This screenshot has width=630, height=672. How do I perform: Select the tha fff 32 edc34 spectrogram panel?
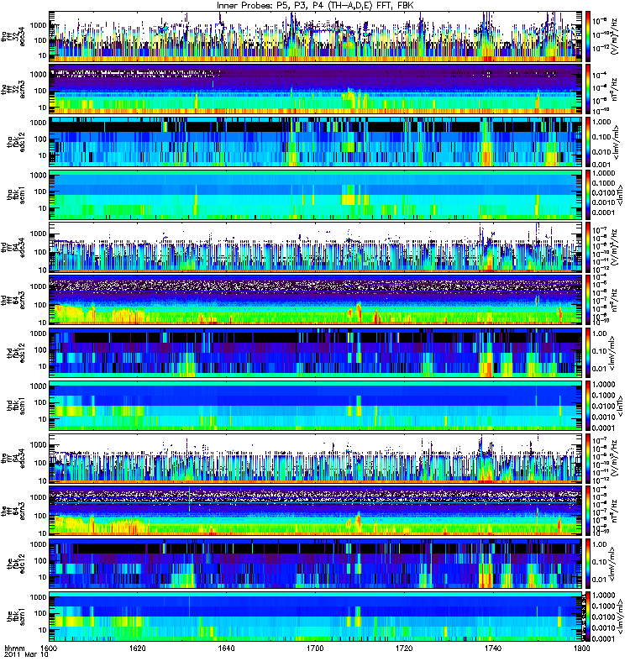[x=316, y=36]
